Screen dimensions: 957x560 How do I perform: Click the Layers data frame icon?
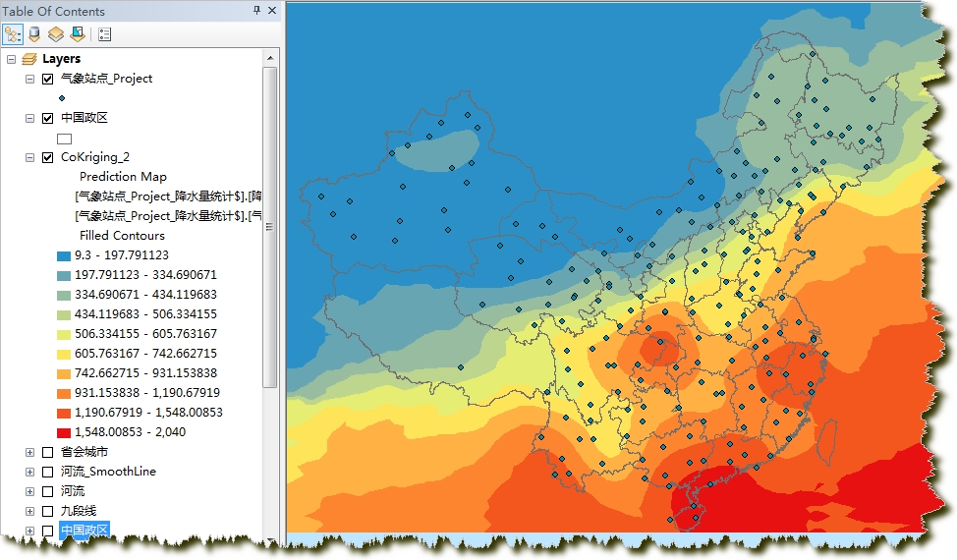[29, 59]
